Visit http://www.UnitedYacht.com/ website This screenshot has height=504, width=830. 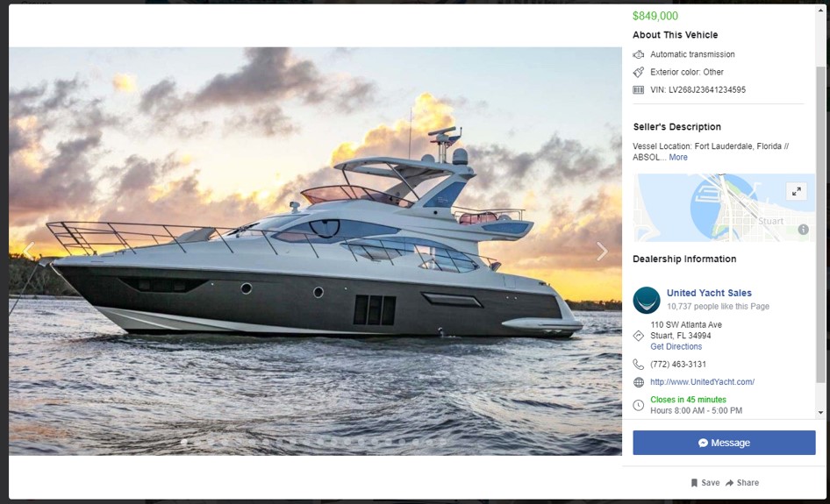pos(703,382)
